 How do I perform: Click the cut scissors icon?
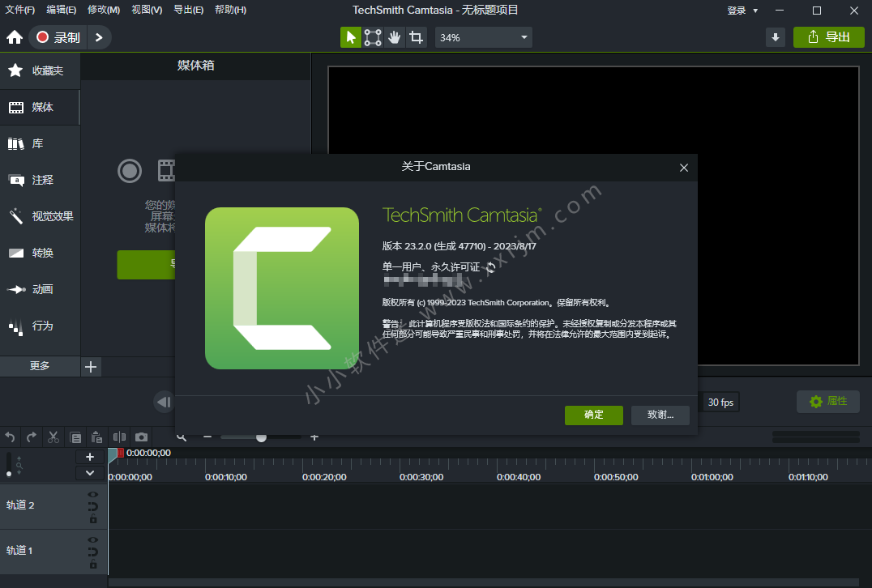[53, 437]
